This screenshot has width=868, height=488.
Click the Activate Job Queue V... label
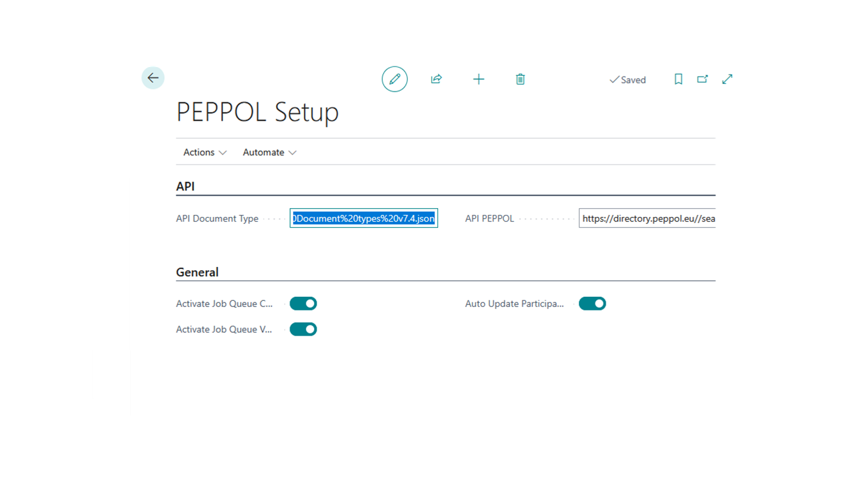(224, 329)
